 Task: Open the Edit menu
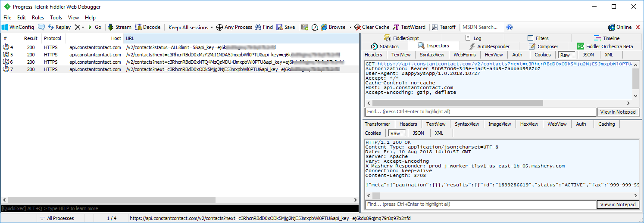pyautogui.click(x=22, y=18)
